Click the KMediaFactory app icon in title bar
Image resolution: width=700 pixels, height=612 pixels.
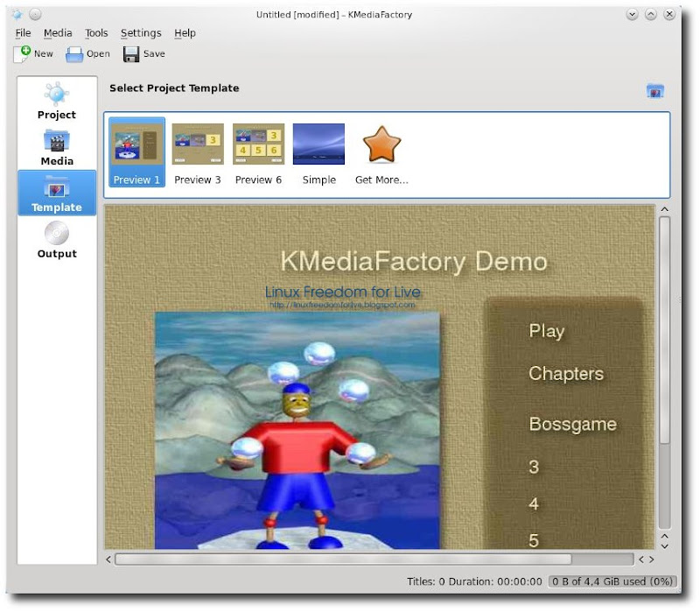coord(17,15)
